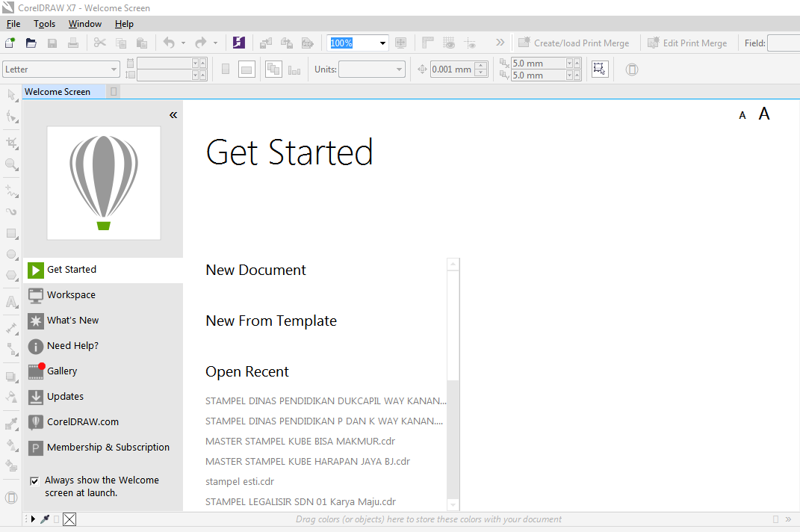800x532 pixels.
Task: Click the Export icon
Action: point(287,43)
